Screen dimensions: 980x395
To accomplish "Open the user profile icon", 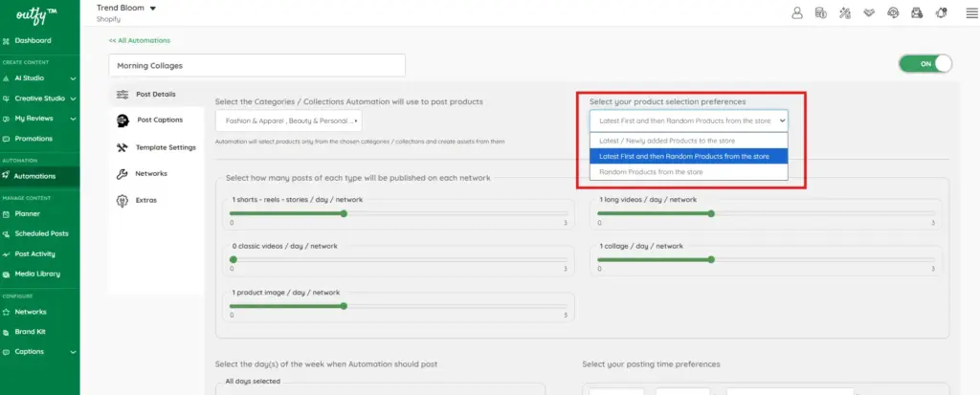I will point(797,13).
